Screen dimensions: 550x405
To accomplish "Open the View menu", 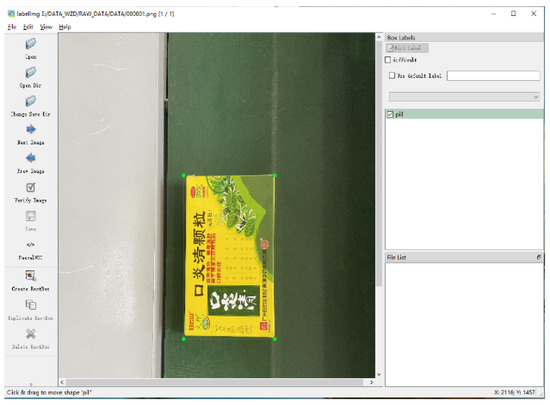I will click(46, 27).
